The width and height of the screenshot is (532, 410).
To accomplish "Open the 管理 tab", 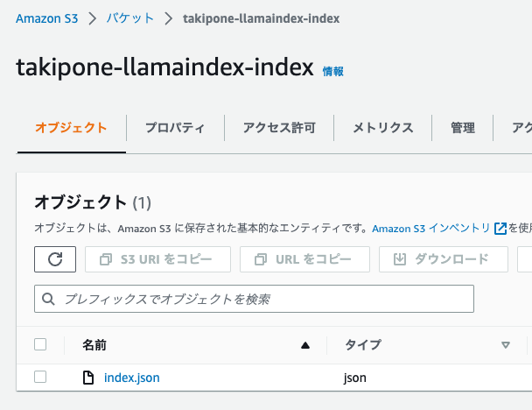I will click(x=463, y=128).
